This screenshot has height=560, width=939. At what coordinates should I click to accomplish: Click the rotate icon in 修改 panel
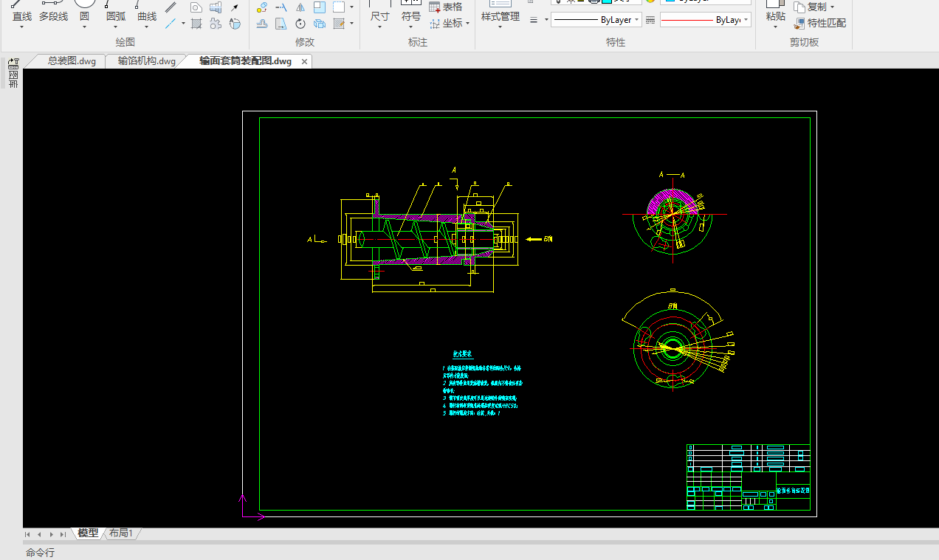click(x=300, y=24)
